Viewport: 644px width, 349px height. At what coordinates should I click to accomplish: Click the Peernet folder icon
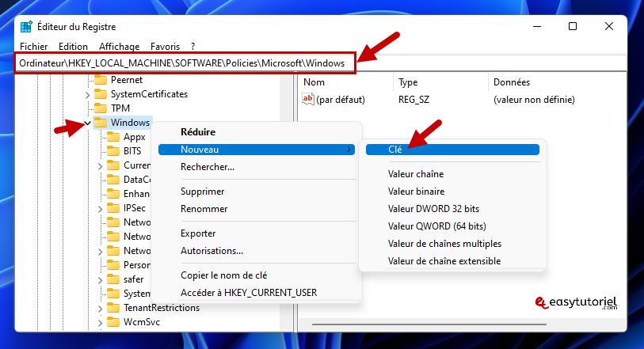(x=101, y=80)
